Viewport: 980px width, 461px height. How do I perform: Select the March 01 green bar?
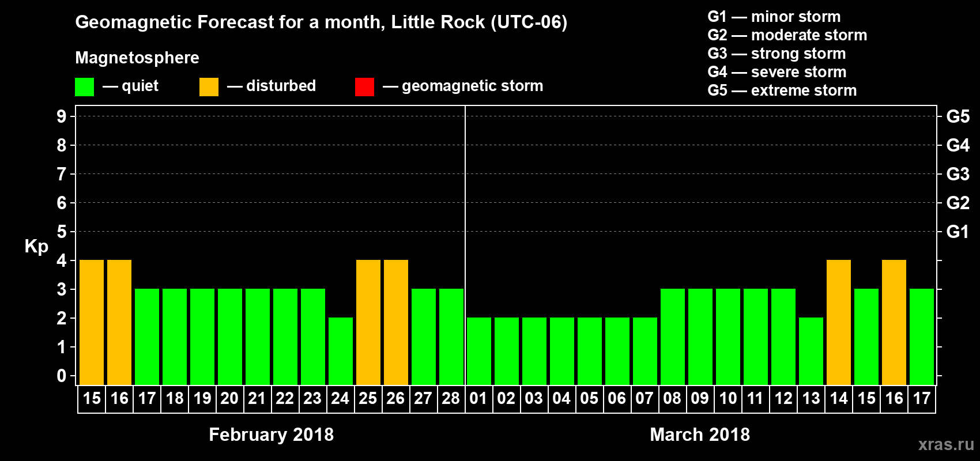(x=479, y=351)
